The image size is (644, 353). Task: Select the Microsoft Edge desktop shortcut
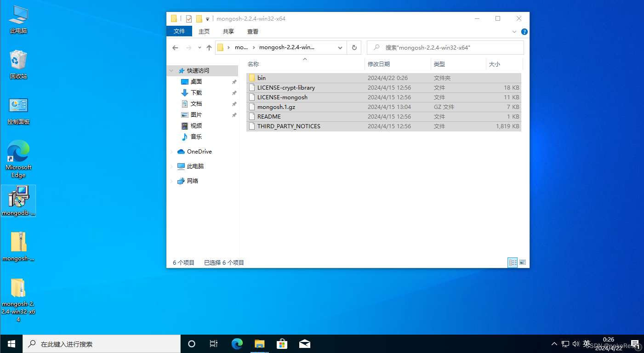tap(18, 159)
